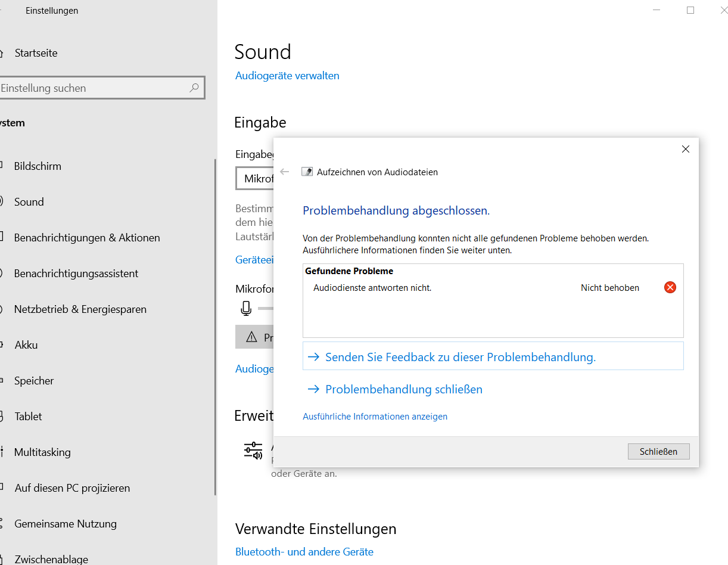Go to Benachrichtigungen & Aktionen
This screenshot has height=565, width=728.
click(87, 238)
